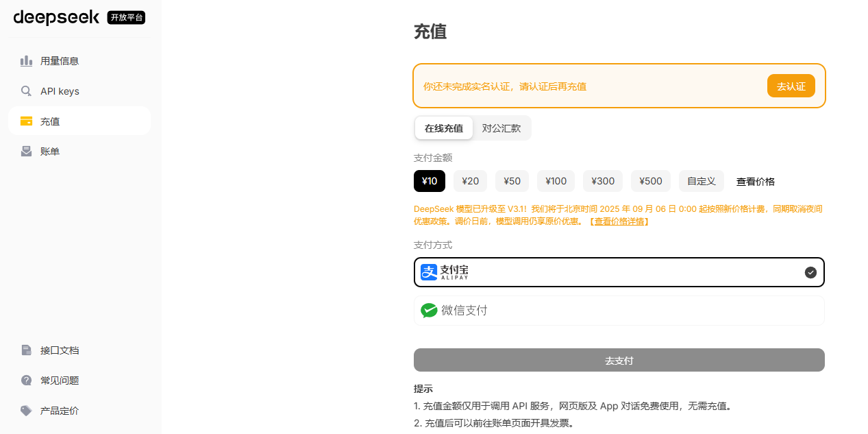Open 接口文档 in the sidebar
Image resolution: width=868 pixels, height=434 pixels.
tap(79, 350)
